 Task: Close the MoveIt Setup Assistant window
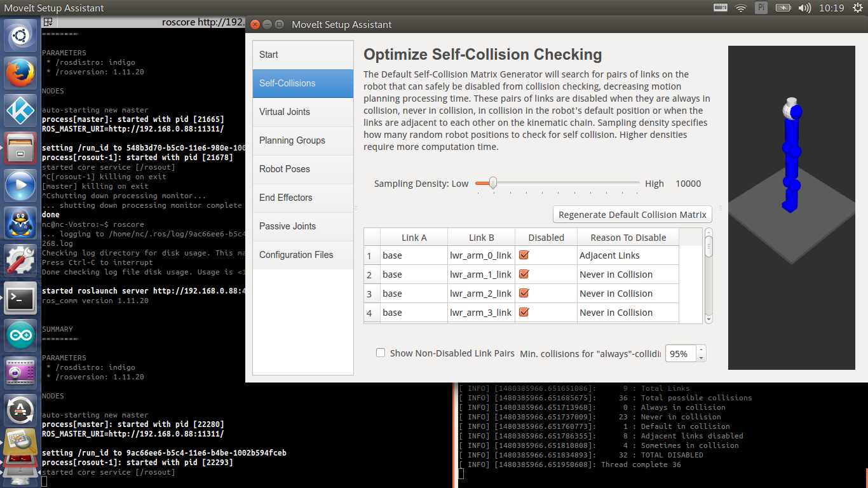click(255, 24)
